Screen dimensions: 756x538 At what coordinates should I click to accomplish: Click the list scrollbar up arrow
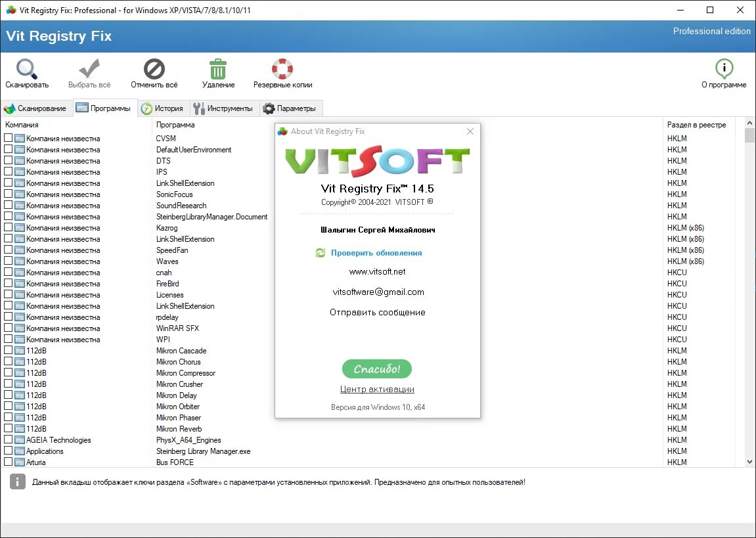(x=749, y=122)
